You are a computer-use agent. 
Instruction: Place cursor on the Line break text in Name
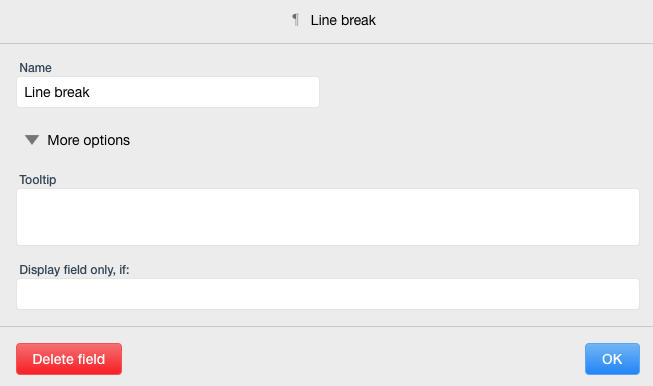click(x=57, y=92)
